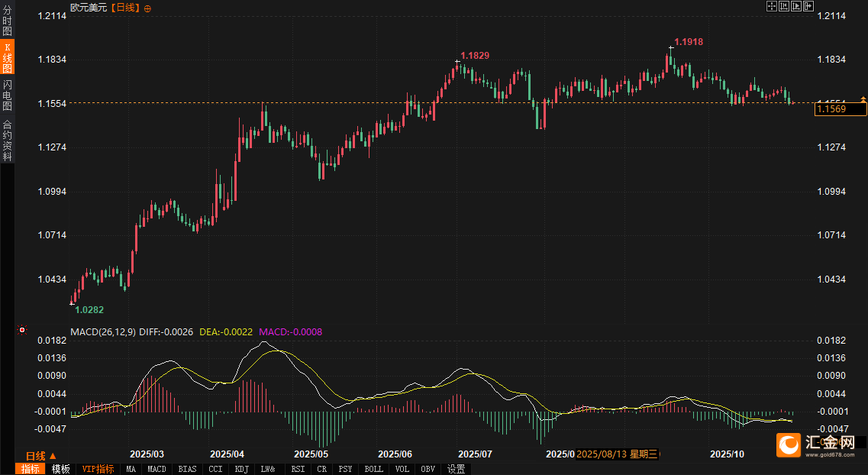Click the jump-to-start chart icon
The image size is (868, 475).
(784, 6)
